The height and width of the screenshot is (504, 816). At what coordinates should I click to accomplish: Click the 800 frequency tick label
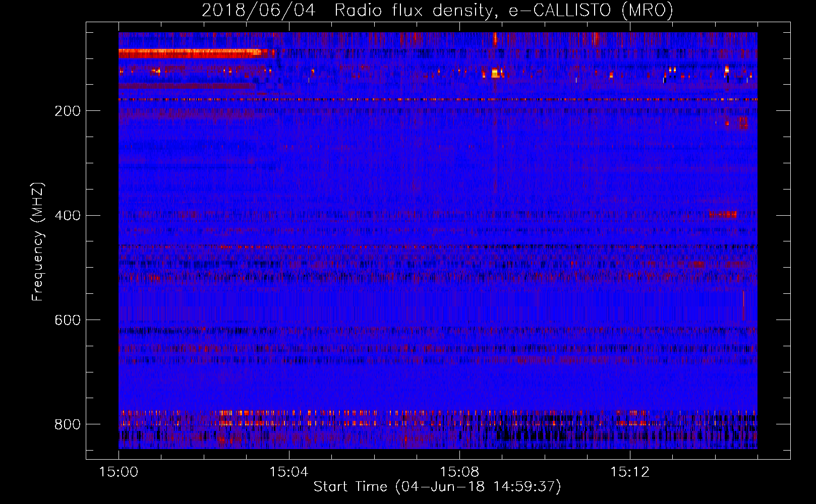[x=68, y=424]
